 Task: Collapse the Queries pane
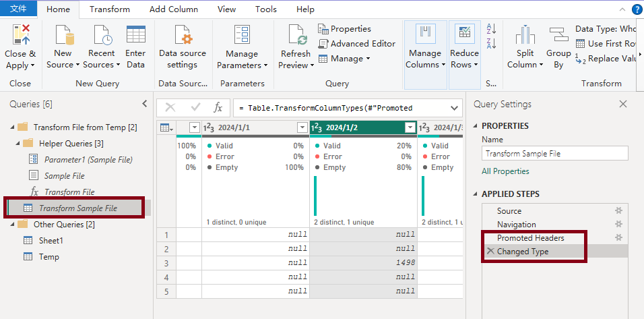pos(145,104)
